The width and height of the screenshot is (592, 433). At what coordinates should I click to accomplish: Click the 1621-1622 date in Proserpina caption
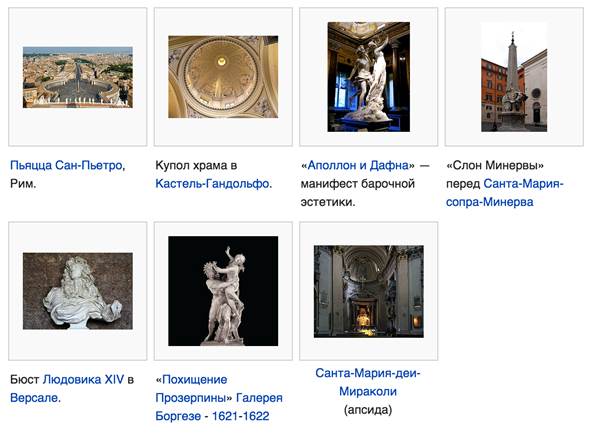240,416
